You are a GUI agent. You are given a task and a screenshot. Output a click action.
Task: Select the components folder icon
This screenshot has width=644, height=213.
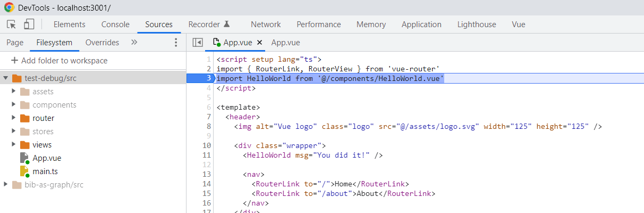coord(24,105)
